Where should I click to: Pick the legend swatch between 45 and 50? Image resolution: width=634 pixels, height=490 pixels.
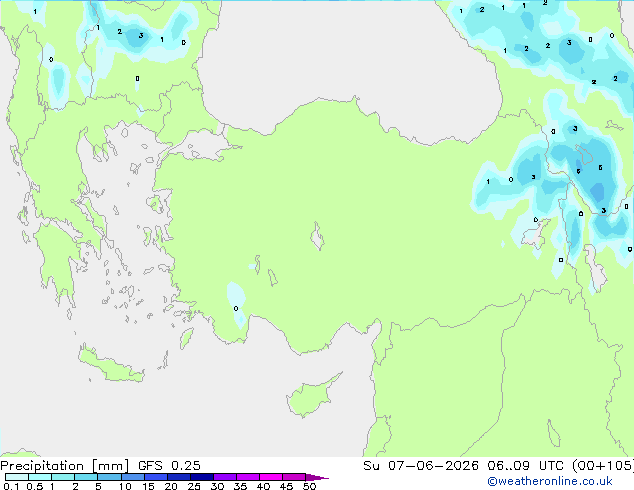294,477
